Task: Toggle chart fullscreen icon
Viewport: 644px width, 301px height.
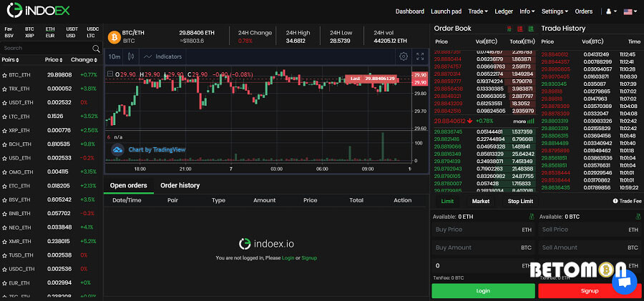Action: [x=420, y=56]
